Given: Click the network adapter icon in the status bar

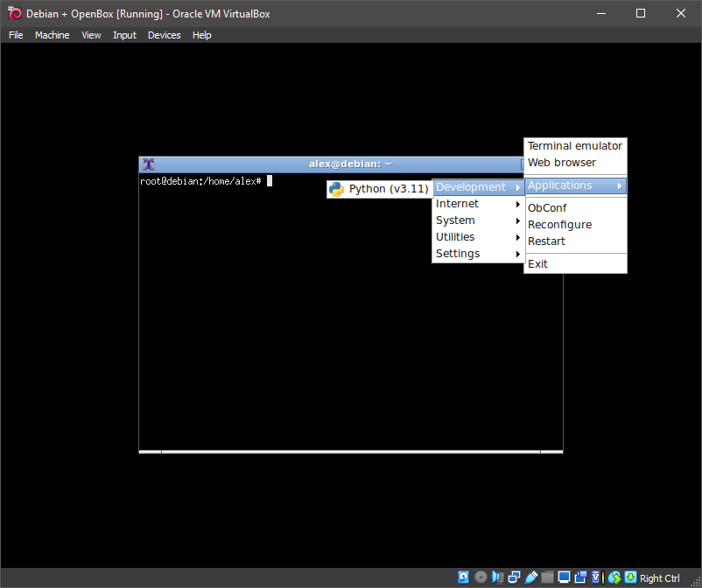Looking at the screenshot, I should pyautogui.click(x=514, y=577).
